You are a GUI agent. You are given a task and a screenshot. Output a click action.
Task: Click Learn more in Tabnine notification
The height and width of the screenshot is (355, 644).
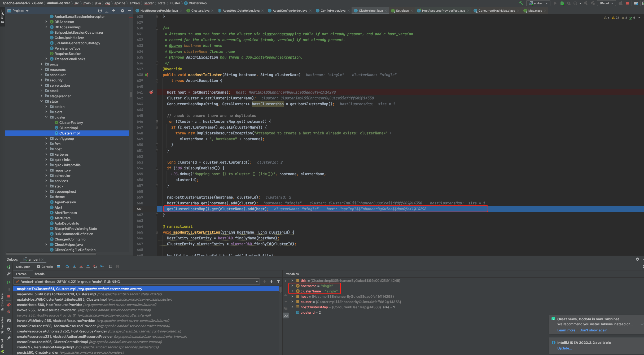tap(566, 330)
